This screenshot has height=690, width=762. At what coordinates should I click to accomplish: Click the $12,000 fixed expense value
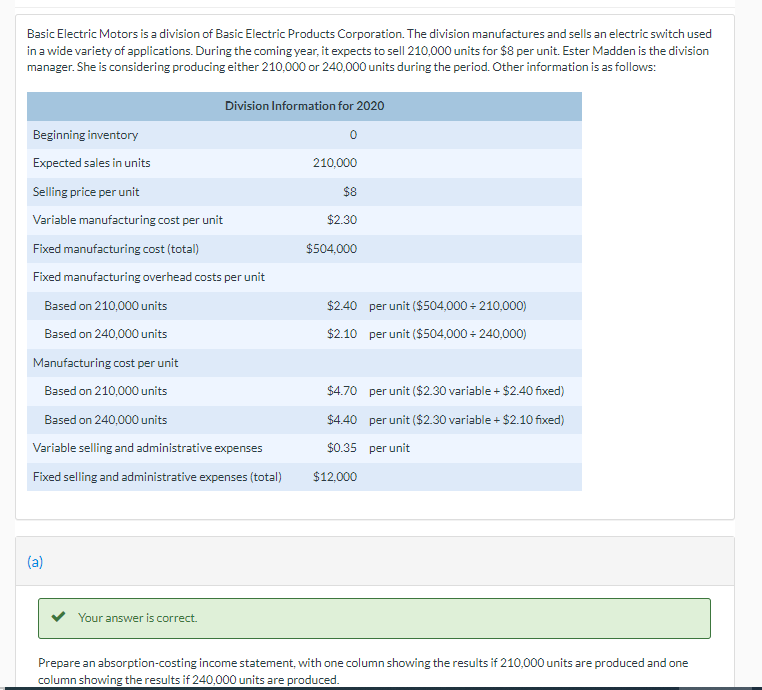335,477
